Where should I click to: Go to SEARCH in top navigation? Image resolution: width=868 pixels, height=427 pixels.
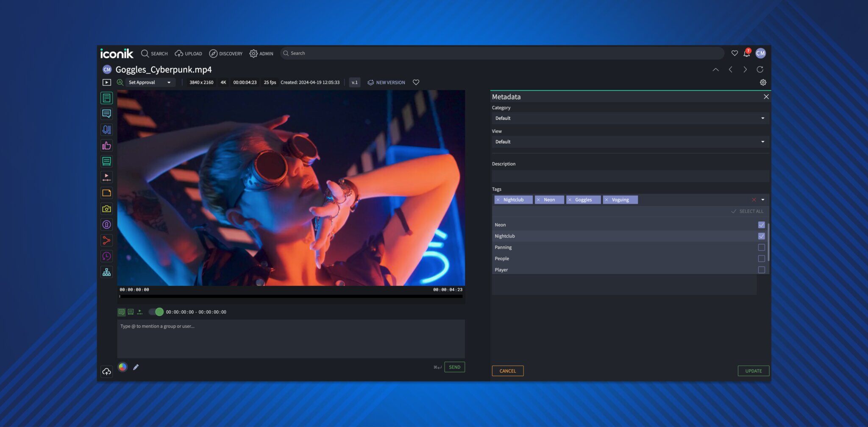pyautogui.click(x=154, y=53)
